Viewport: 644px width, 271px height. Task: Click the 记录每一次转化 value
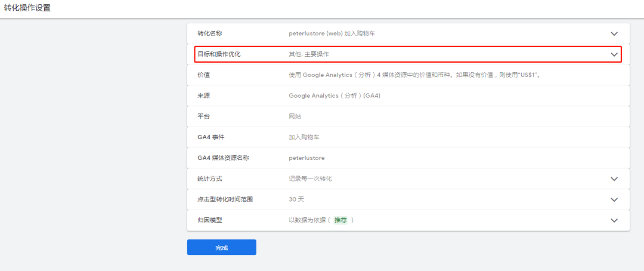(310, 179)
